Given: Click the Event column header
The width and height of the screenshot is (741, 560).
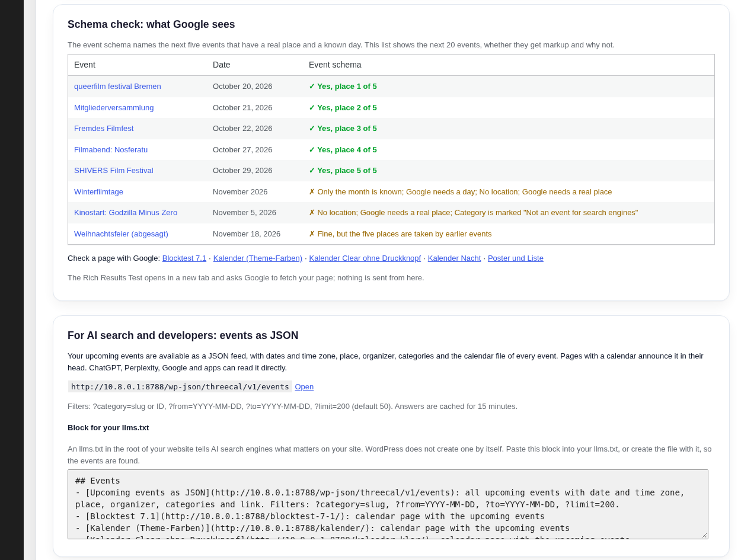Looking at the screenshot, I should [x=85, y=65].
